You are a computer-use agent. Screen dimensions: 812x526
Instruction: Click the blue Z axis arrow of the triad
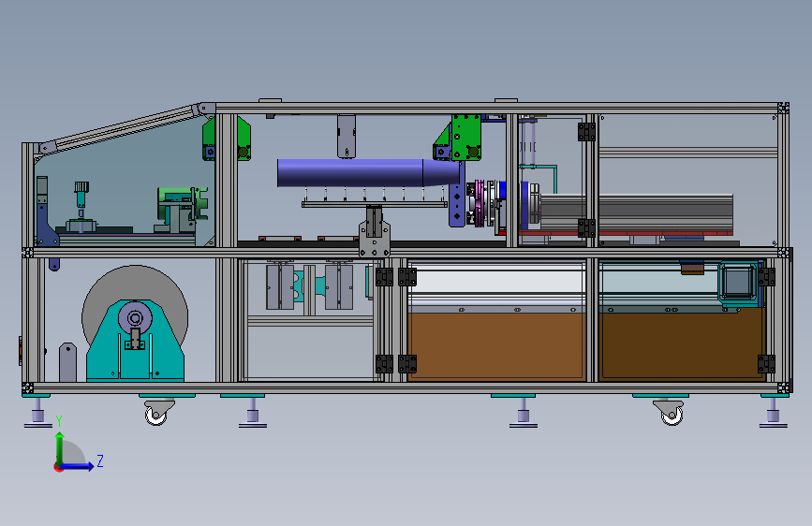click(x=77, y=466)
